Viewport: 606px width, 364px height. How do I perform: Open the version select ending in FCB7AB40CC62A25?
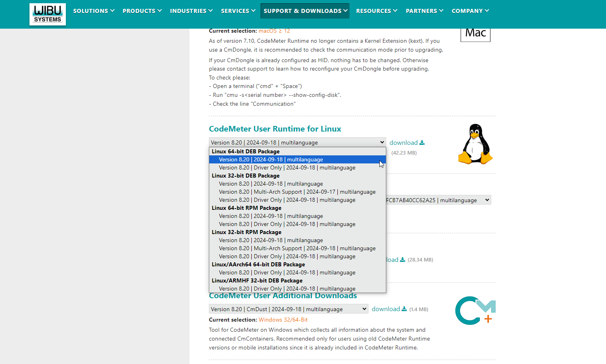[x=438, y=200]
